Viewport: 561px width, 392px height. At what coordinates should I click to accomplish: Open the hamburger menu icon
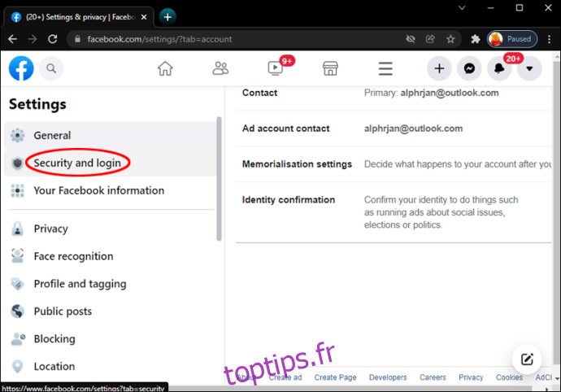click(385, 68)
